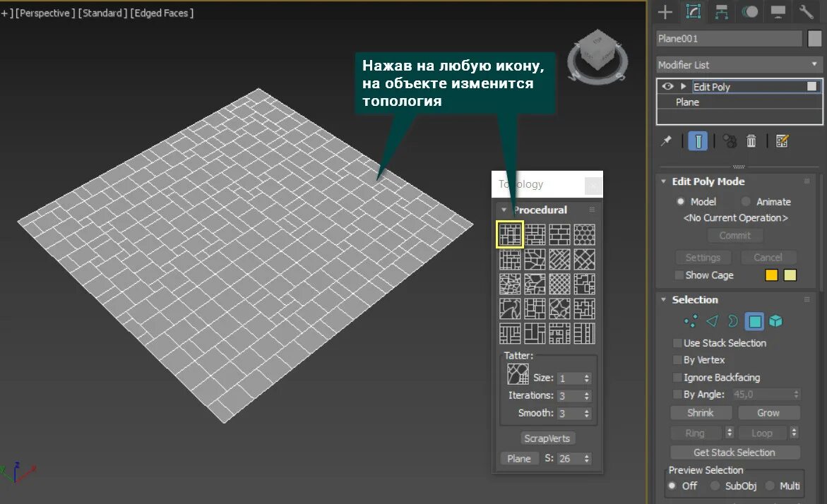Open the Standard shading label menu

point(102,13)
